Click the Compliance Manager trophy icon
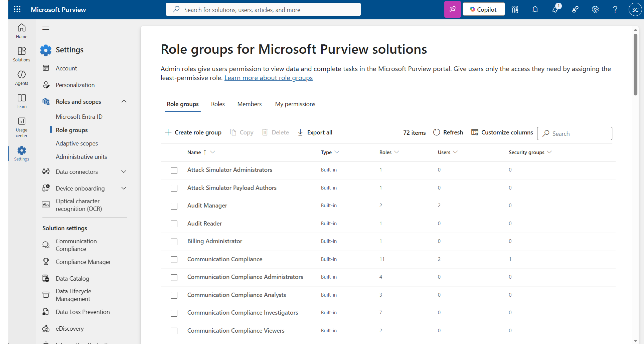644x344 pixels. click(46, 262)
